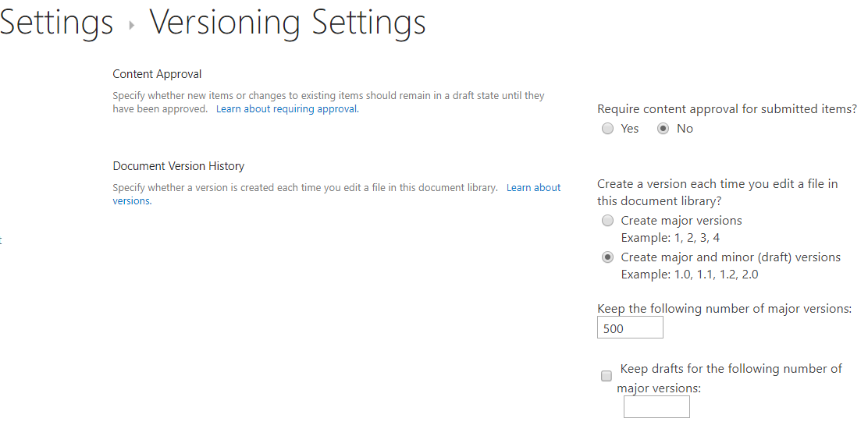Viewport: 868px width, 443px height.
Task: Select the No radio button for content approval
Action: coord(663,129)
